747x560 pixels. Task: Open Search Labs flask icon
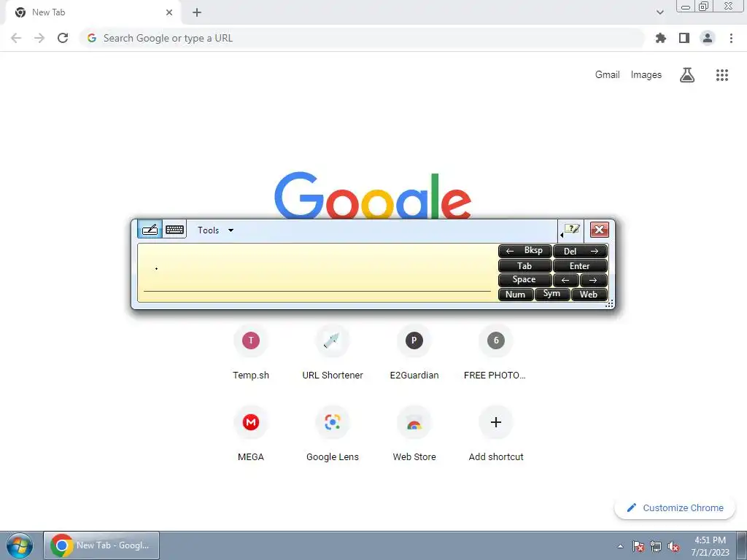coord(687,75)
